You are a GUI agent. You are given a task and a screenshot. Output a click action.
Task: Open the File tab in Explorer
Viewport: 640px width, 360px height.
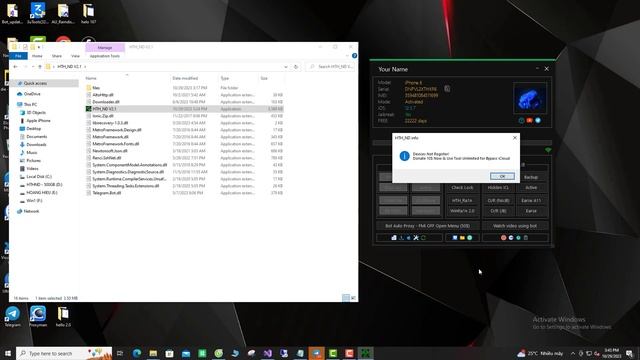pyautogui.click(x=18, y=56)
